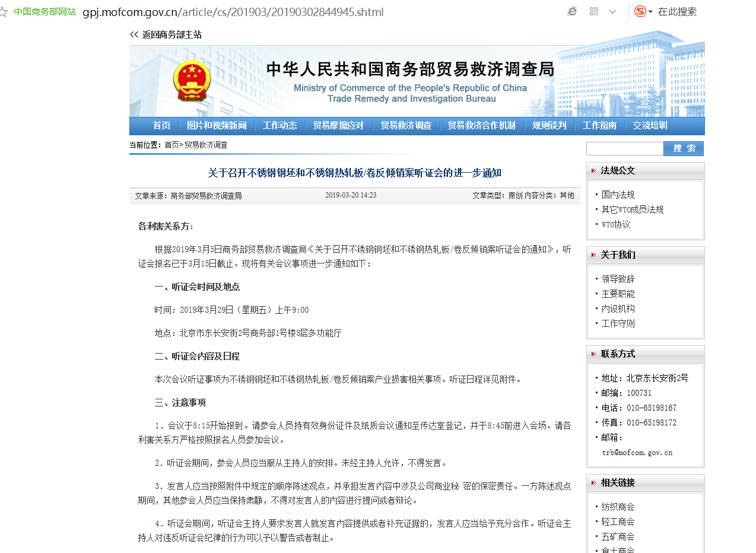Viewport: 756px width, 553px height.
Task: Click the national emblem logo in banner
Action: pyautogui.click(x=192, y=81)
